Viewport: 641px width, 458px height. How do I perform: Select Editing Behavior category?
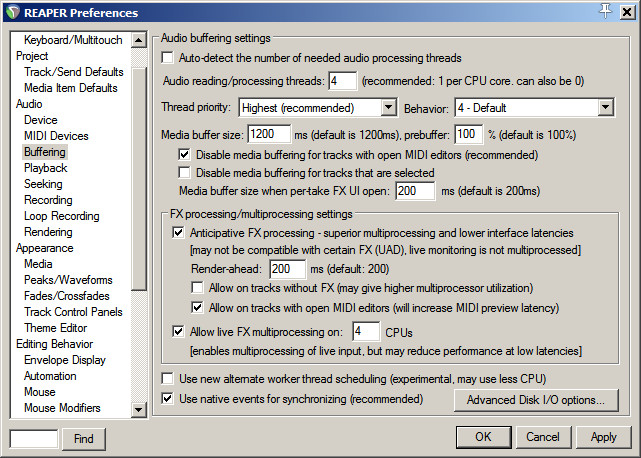[x=54, y=344]
